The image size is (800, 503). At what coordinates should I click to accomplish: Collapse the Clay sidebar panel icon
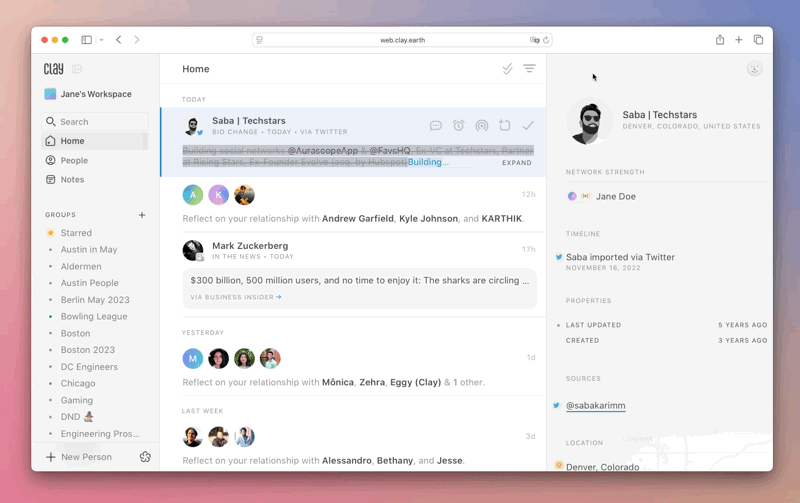[77, 69]
